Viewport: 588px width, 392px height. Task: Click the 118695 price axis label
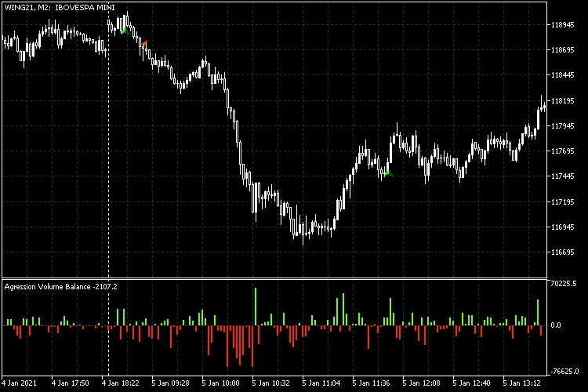pyautogui.click(x=562, y=50)
